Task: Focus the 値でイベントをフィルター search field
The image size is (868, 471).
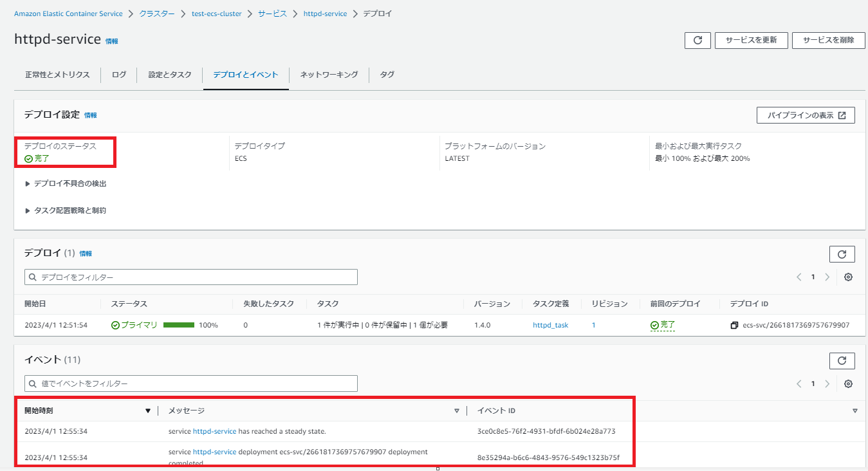Action: click(191, 383)
